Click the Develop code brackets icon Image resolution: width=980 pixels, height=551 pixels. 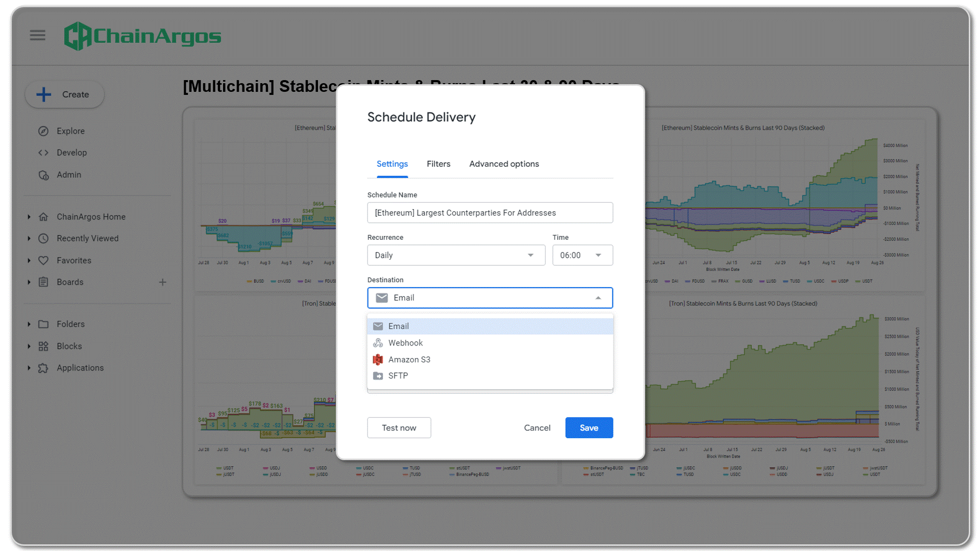tap(43, 153)
